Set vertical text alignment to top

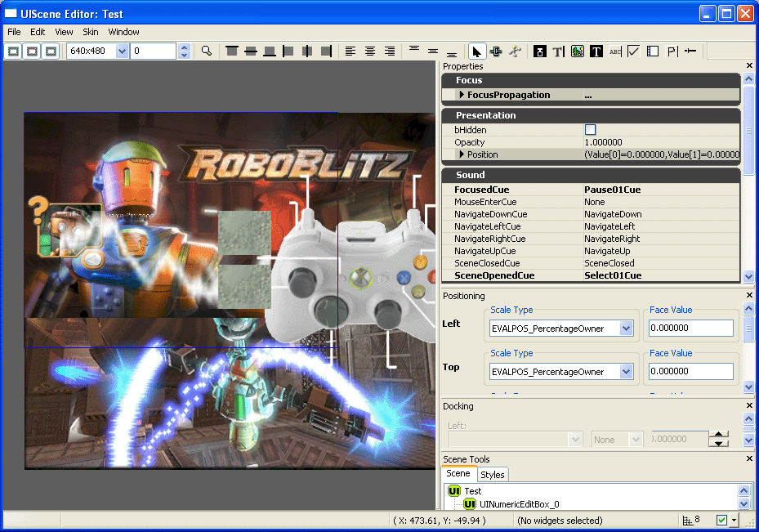click(414, 51)
